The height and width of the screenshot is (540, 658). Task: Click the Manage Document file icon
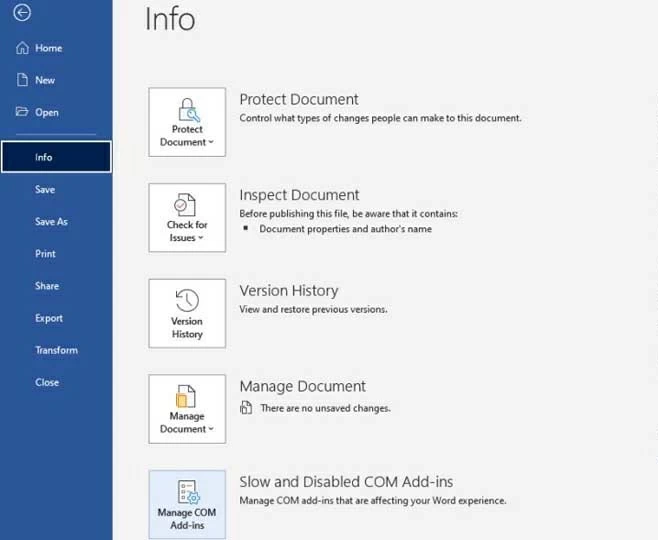point(187,396)
